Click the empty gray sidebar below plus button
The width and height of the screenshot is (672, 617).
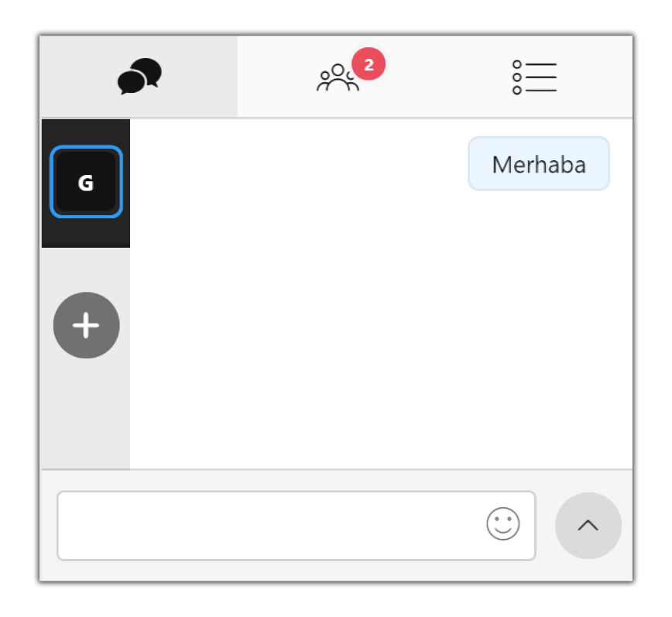pyautogui.click(x=86, y=413)
